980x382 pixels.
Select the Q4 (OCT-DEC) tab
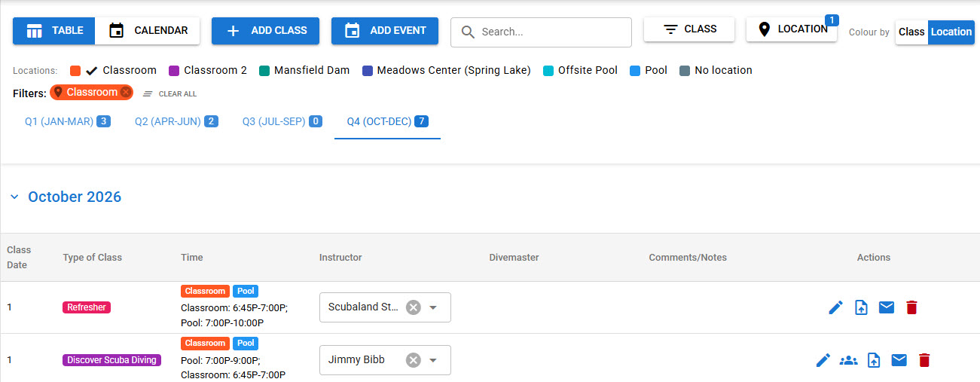pyautogui.click(x=387, y=121)
